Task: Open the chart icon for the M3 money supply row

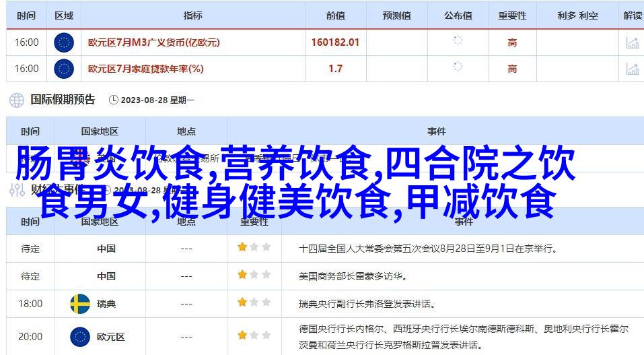Action: pos(632,42)
